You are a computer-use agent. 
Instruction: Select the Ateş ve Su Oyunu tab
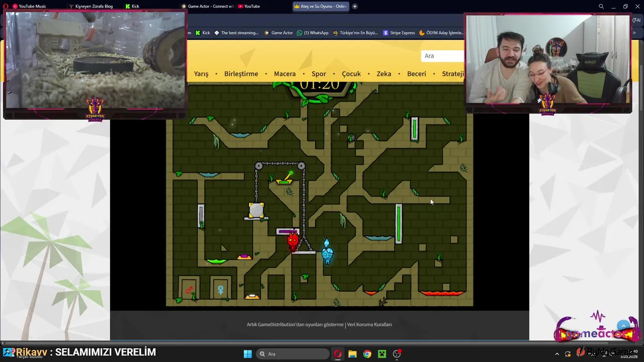pos(321,6)
